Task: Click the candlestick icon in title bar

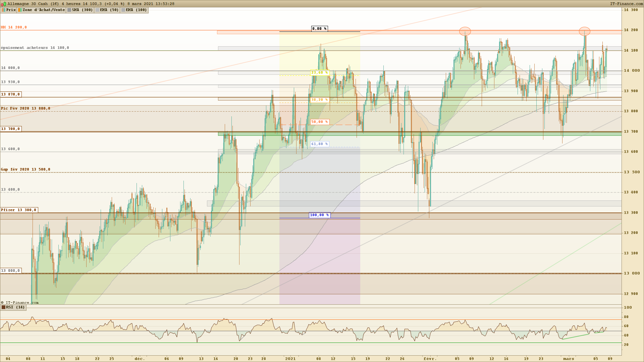Action: pos(4,4)
